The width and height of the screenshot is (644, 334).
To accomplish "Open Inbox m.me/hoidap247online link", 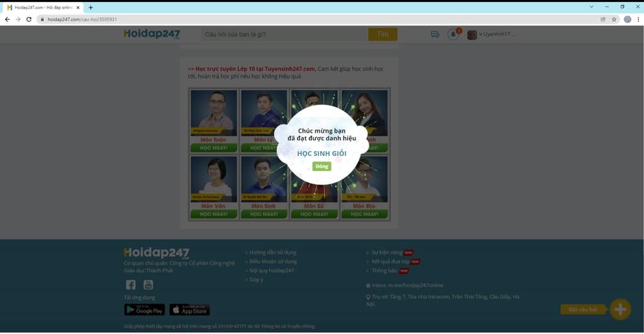I will click(x=408, y=285).
